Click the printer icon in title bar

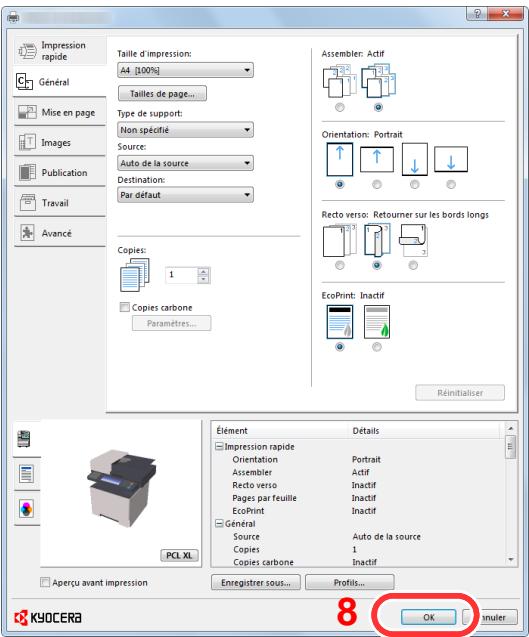[x=13, y=17]
